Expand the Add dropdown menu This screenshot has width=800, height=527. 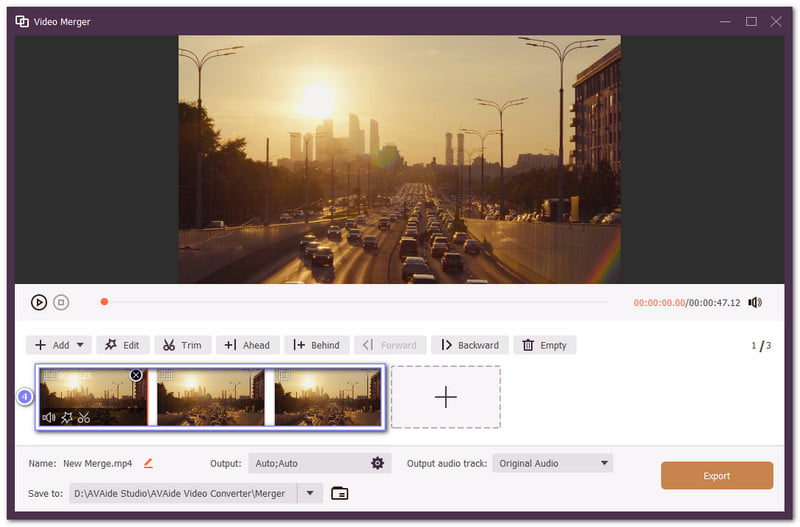click(80, 345)
